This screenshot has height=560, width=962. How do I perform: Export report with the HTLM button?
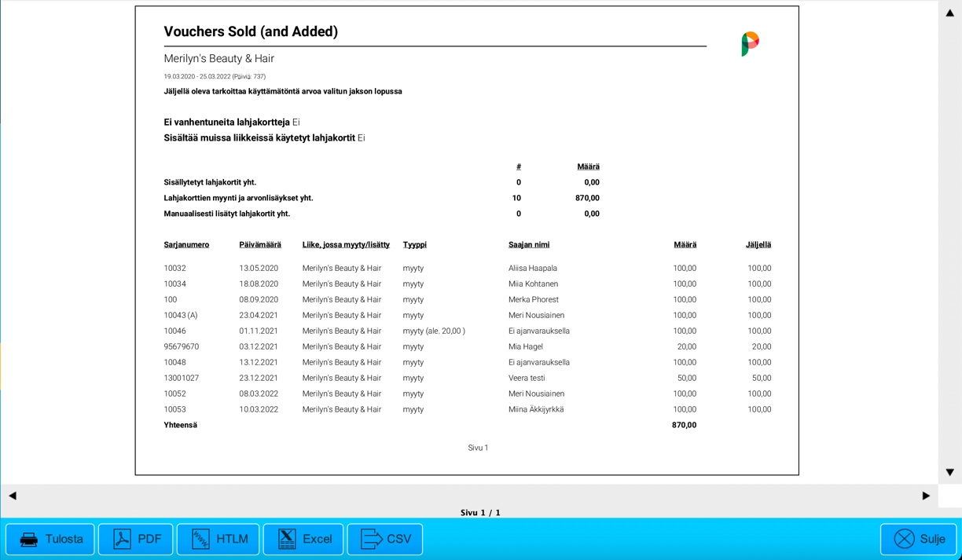[218, 539]
